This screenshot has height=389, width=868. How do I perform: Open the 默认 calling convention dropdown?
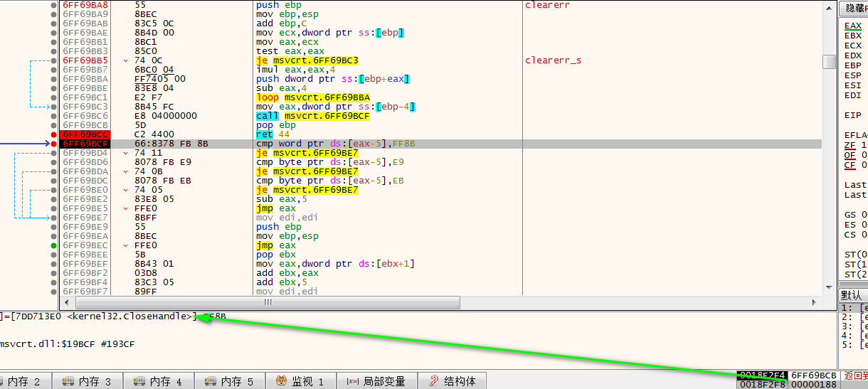tap(854, 295)
